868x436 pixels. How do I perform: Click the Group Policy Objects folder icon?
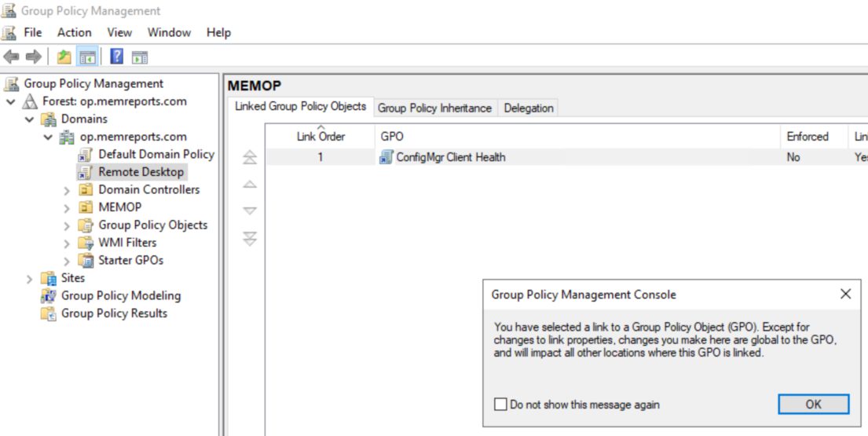point(86,225)
